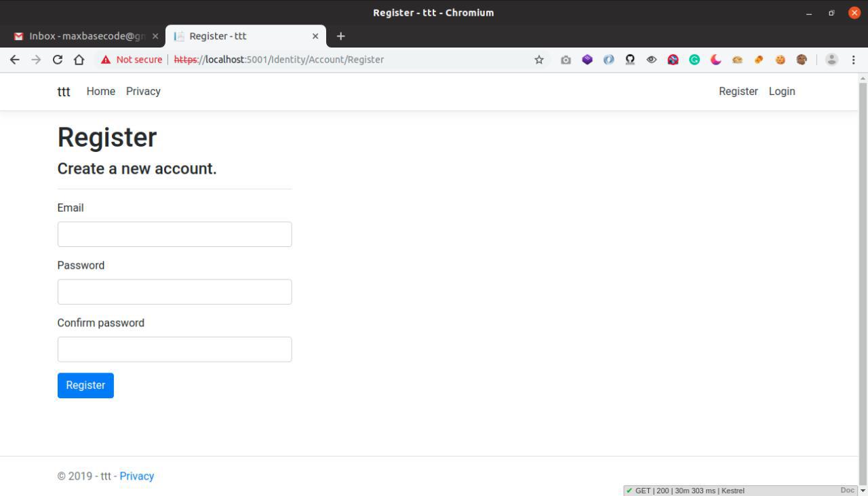
Task: Open the Grammarly extension
Action: tap(694, 60)
